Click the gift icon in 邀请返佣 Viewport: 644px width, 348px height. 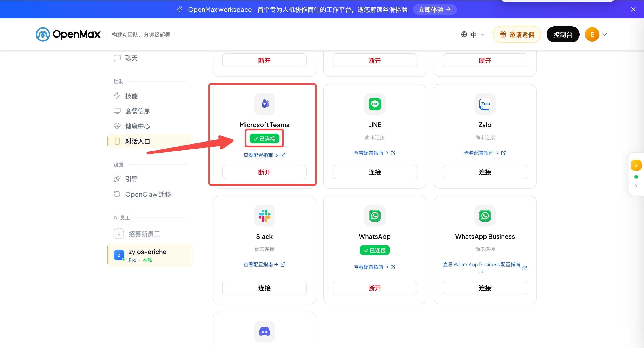[x=503, y=34]
